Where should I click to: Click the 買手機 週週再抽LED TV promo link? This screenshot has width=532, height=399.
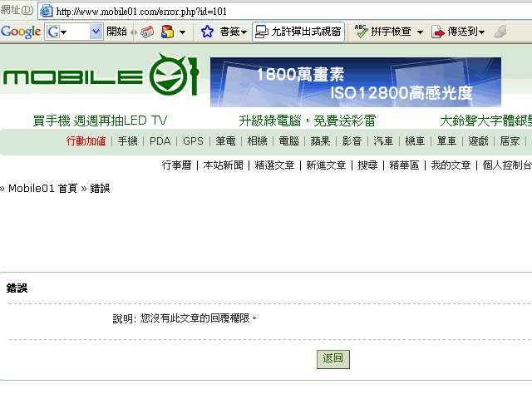pos(100,121)
